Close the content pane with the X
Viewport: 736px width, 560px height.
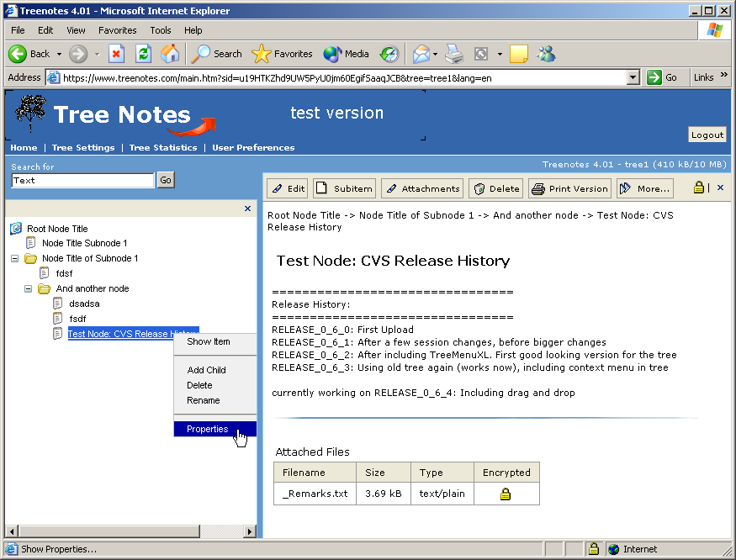pos(721,188)
